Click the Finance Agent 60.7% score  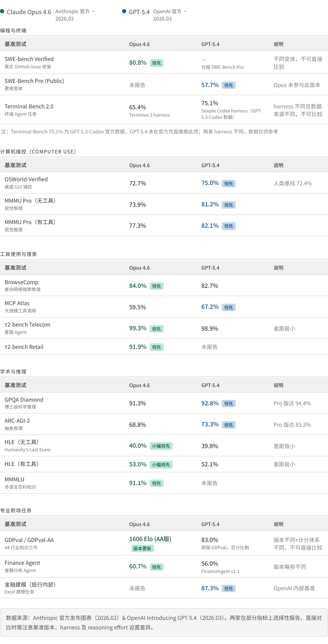point(138,566)
